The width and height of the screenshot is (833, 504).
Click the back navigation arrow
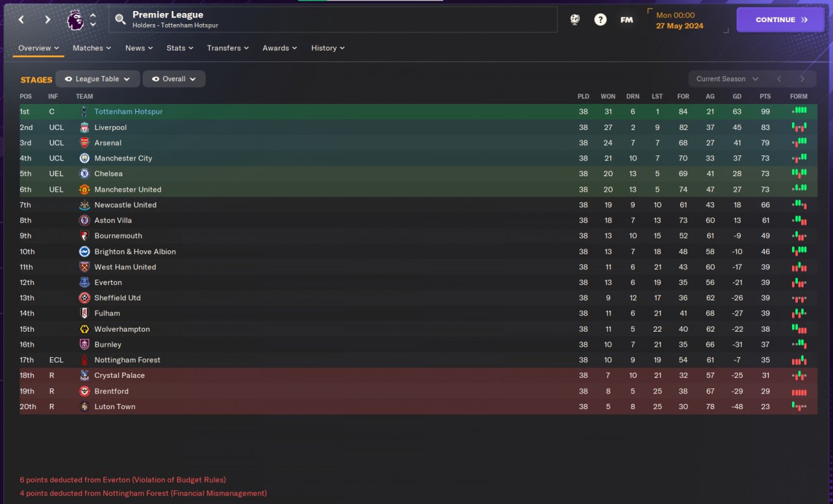21,20
